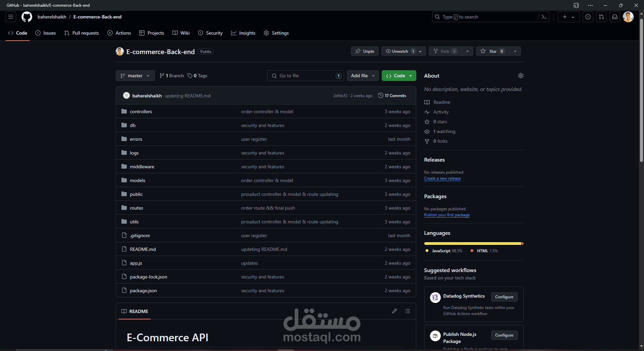Focus the Type / to search field

click(x=486, y=17)
